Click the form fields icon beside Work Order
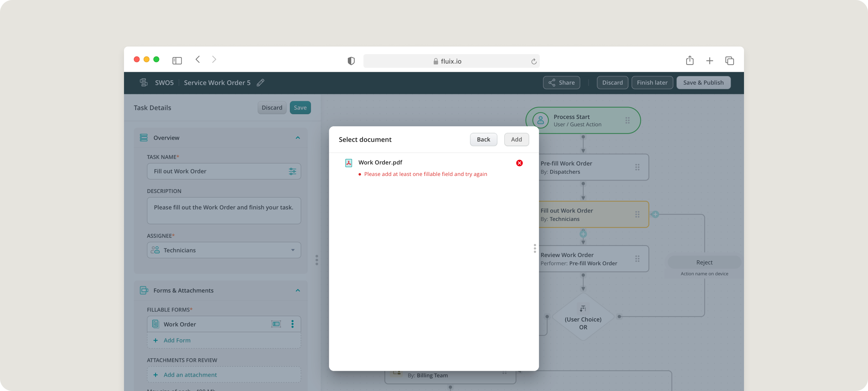The image size is (868, 391). (x=276, y=324)
